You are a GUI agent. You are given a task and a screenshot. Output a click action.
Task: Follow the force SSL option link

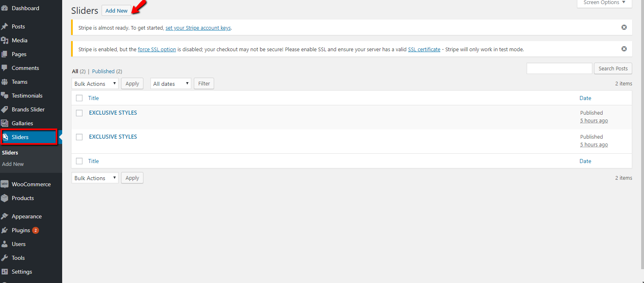[157, 49]
